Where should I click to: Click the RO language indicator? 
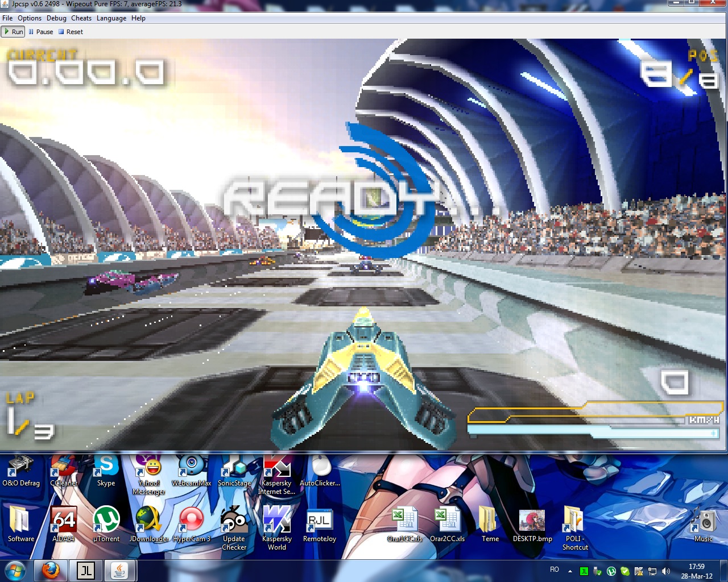point(555,569)
